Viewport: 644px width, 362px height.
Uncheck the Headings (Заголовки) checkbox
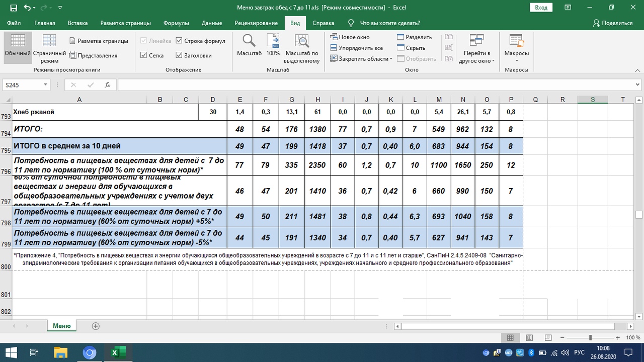179,55
